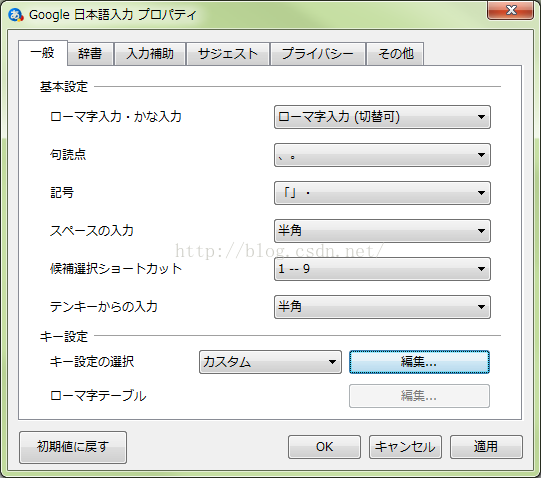Open the 記号 dropdown
The width and height of the screenshot is (541, 481).
382,193
